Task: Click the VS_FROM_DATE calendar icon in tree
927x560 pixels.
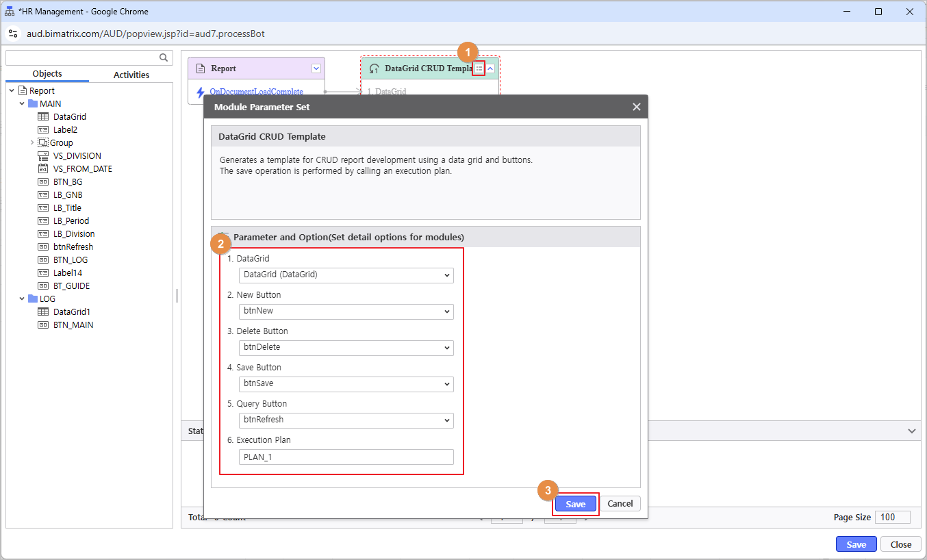Action: click(x=43, y=169)
